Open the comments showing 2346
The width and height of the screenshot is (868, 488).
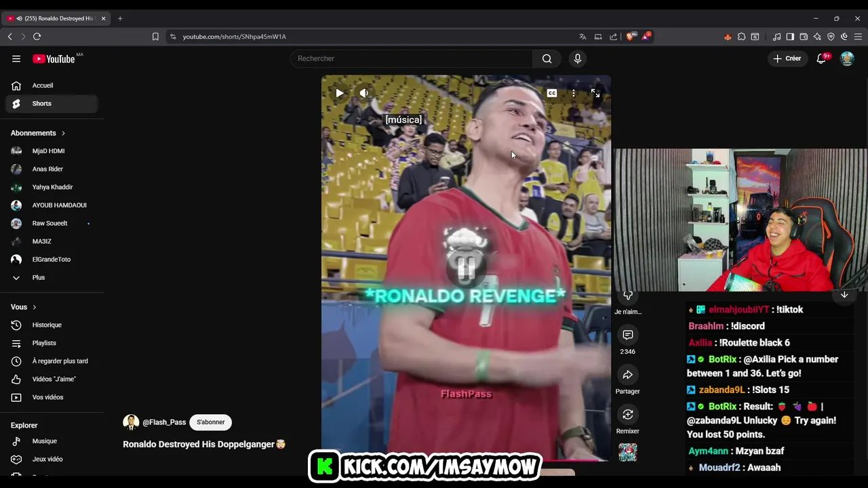coord(628,335)
